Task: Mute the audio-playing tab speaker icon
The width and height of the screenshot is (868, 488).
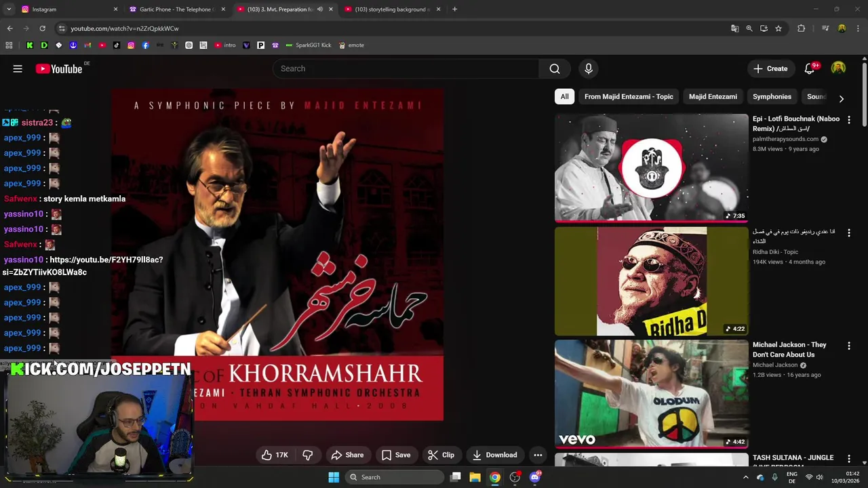Action: [x=320, y=9]
